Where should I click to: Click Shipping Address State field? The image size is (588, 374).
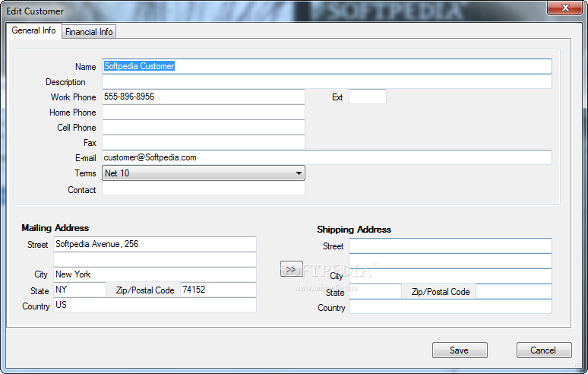coord(375,291)
